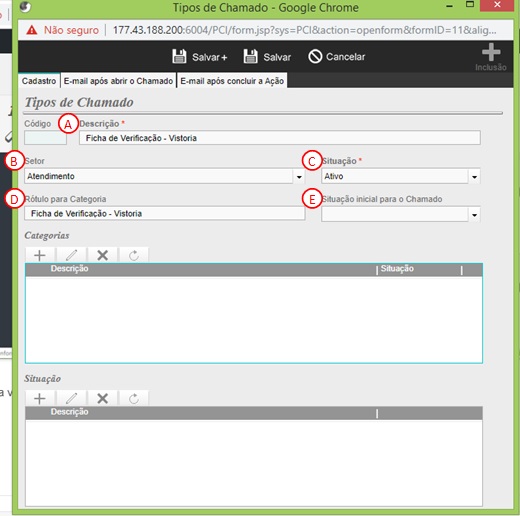Image resolution: width=520 pixels, height=516 pixels.
Task: Click the edit pencil in Situação toolbar
Action: tap(71, 398)
